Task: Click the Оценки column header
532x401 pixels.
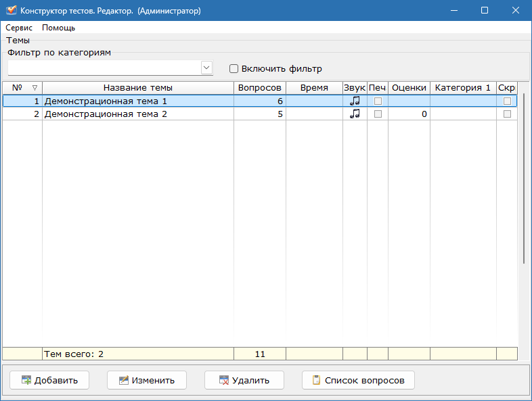Action: pos(409,88)
